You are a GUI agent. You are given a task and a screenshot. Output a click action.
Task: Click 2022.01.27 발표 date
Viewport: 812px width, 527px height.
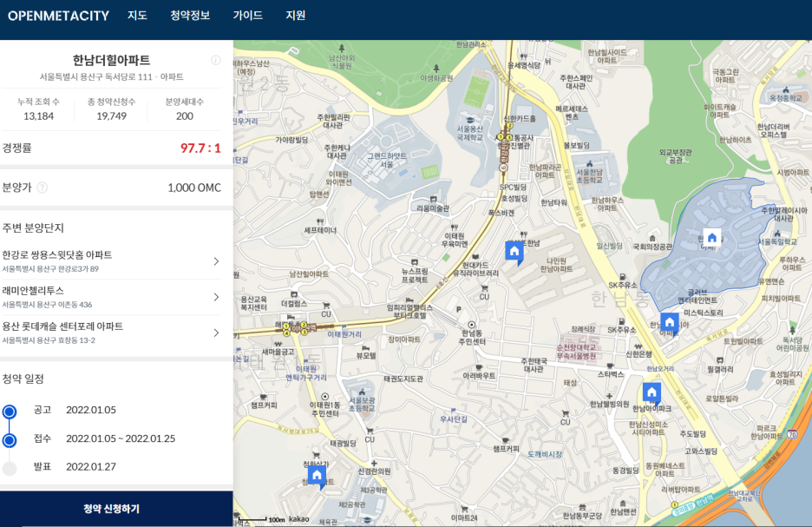(91, 466)
